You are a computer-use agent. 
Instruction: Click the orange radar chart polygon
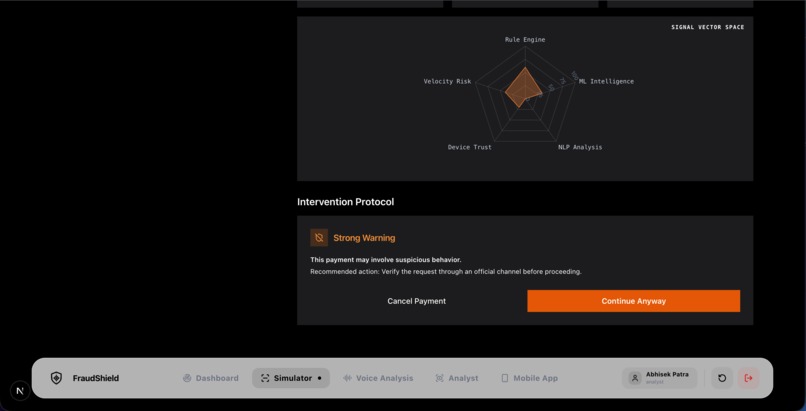pos(522,87)
